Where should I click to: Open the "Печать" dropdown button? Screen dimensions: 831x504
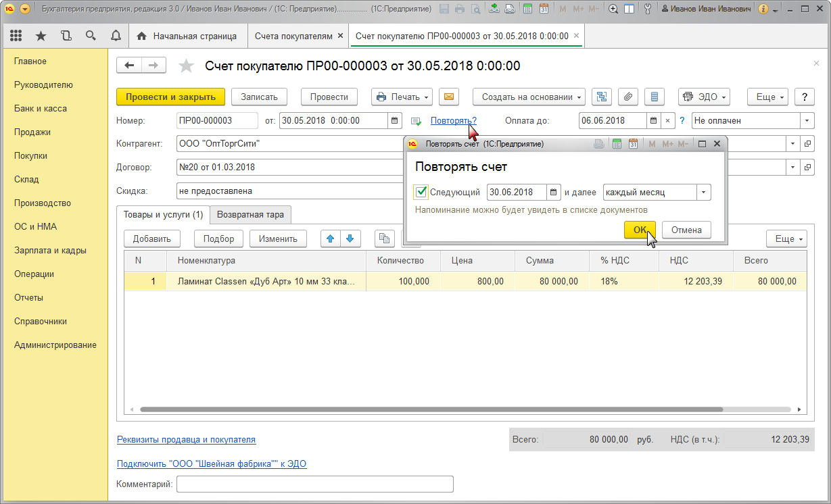coord(402,97)
